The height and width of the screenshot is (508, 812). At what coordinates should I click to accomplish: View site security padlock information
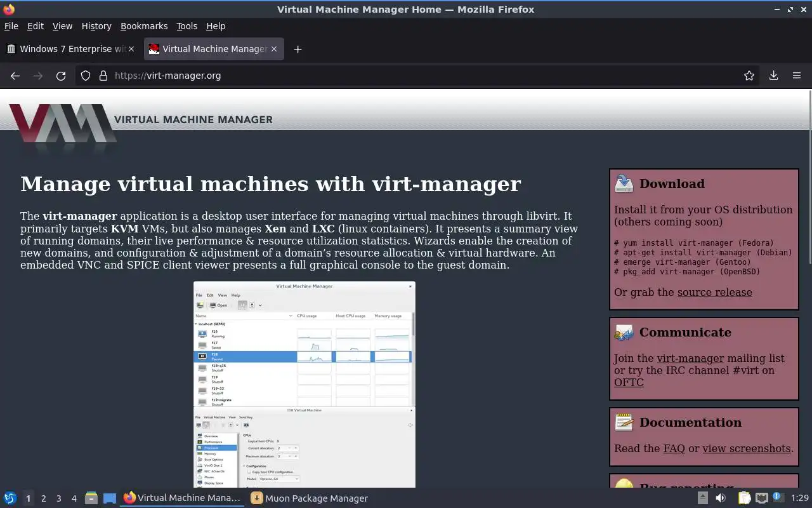[x=103, y=76]
